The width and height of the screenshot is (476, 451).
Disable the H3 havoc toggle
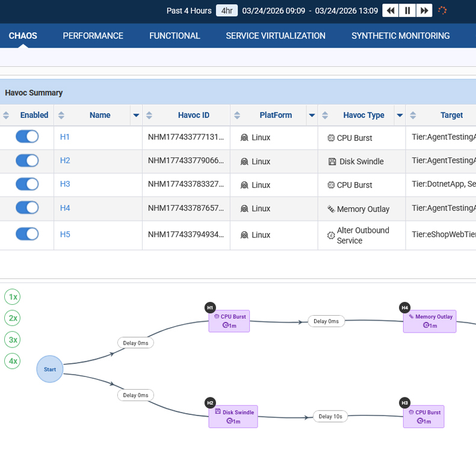coord(27,184)
